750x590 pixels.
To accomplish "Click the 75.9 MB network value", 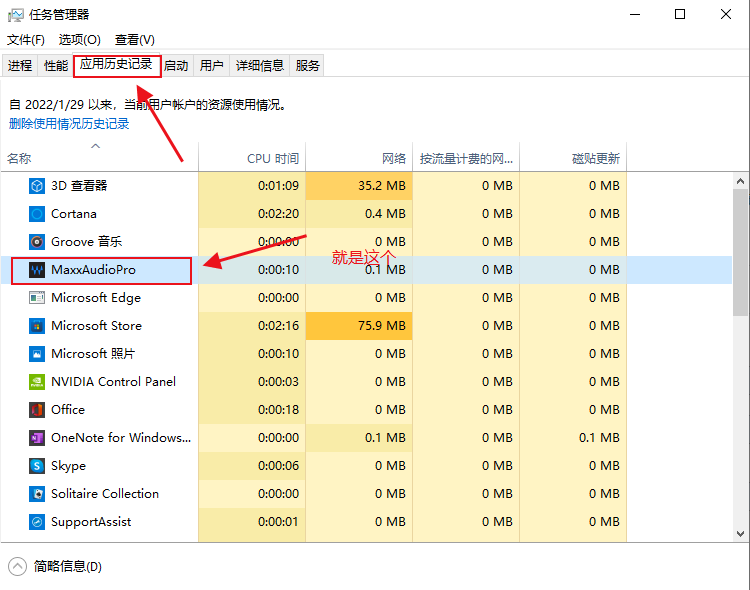I will 382,326.
